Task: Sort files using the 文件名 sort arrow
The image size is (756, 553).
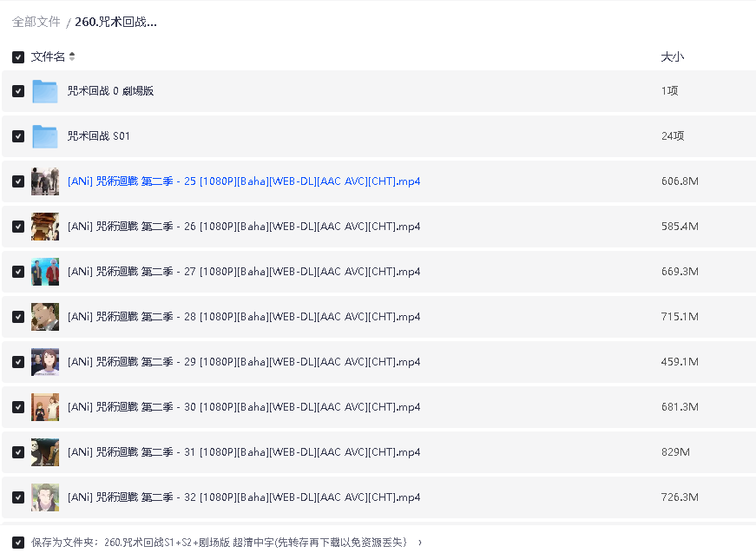Action: click(x=72, y=57)
